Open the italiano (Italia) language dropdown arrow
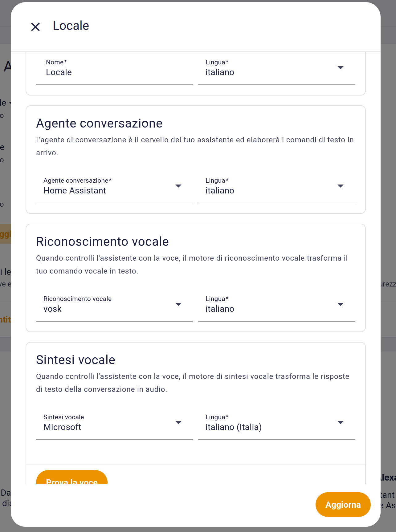 pyautogui.click(x=340, y=423)
